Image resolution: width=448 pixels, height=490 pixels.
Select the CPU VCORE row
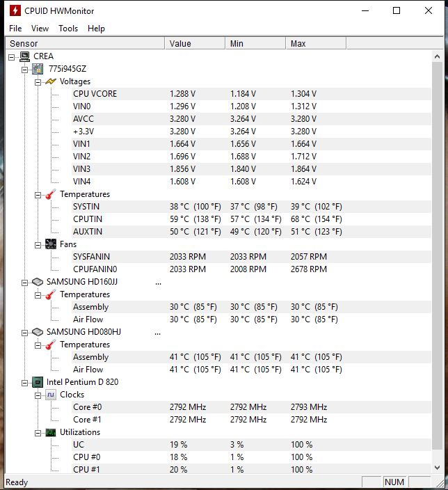(x=252, y=94)
